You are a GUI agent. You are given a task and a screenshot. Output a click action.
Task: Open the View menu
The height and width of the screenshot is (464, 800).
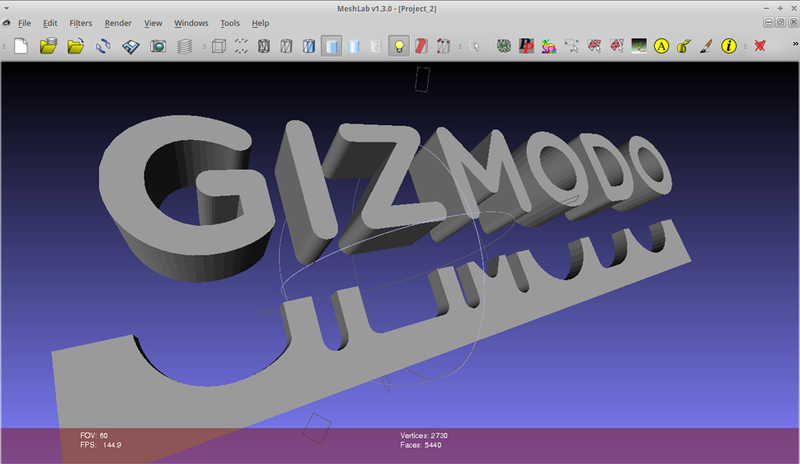[x=153, y=23]
